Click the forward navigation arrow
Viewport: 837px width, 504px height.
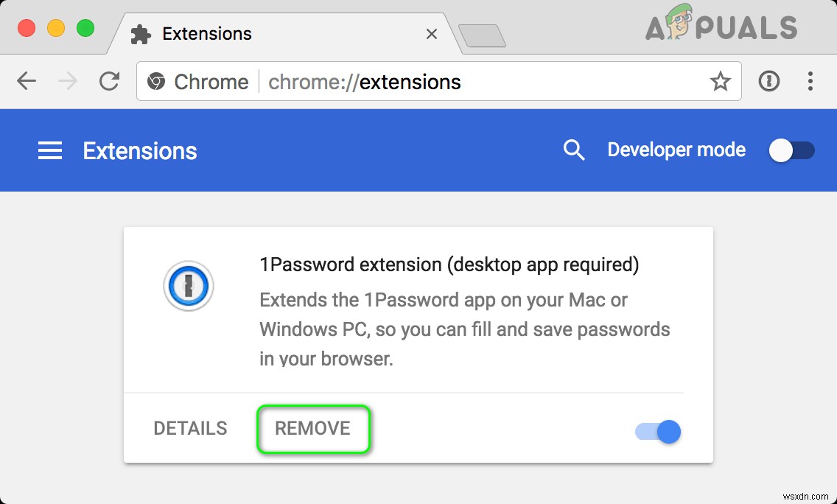[x=67, y=81]
